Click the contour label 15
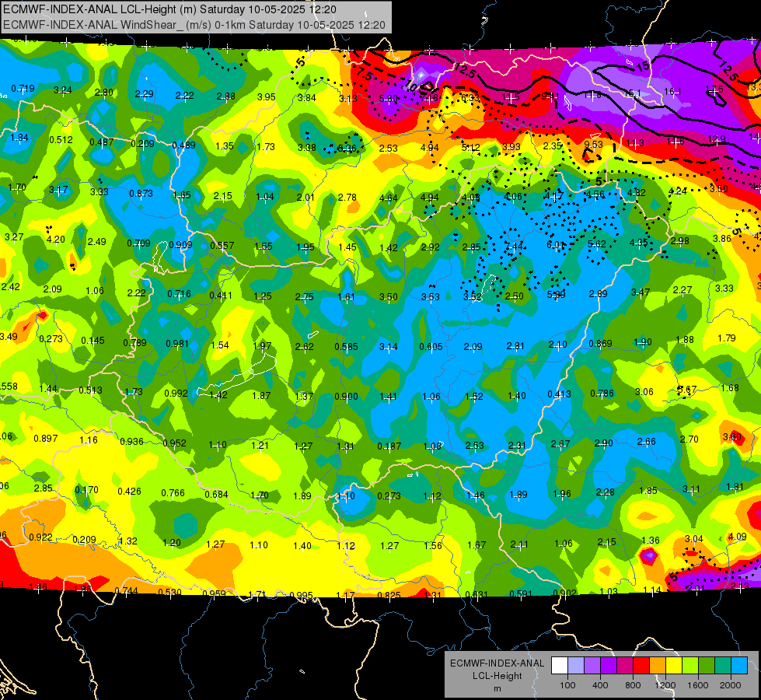 pos(642,67)
